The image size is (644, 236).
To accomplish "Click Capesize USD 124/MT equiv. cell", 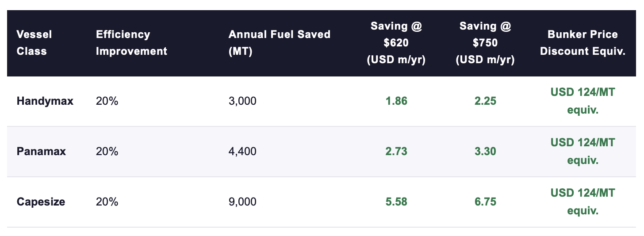I will tap(582, 202).
